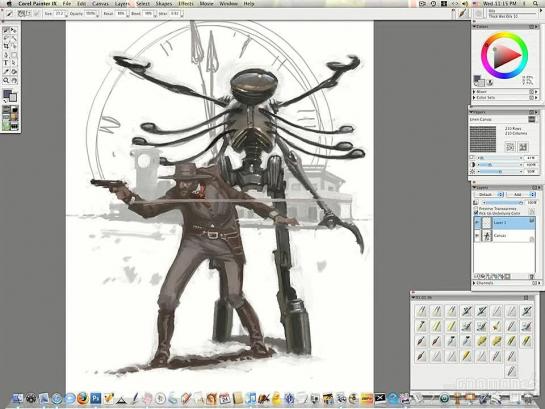Select the Text tool
Screen dimensions: 545x409
(6, 63)
